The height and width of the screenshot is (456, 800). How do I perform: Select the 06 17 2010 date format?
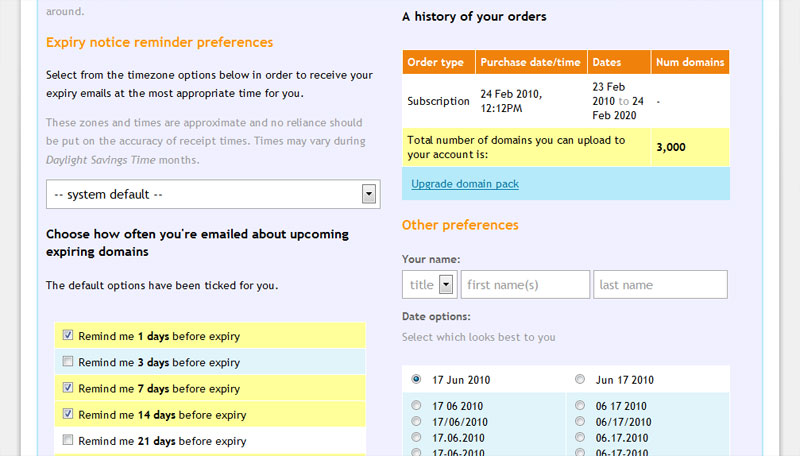[580, 406]
